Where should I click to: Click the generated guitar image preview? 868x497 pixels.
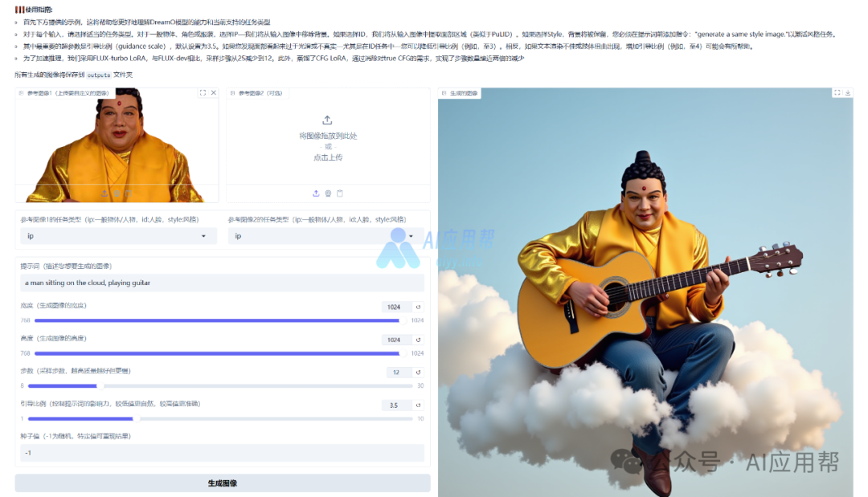[x=645, y=292]
